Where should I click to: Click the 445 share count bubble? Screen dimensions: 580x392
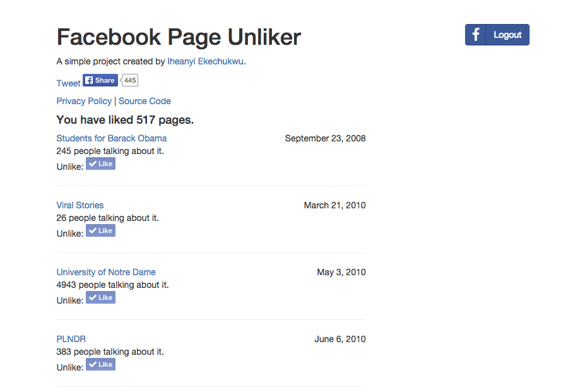click(130, 80)
